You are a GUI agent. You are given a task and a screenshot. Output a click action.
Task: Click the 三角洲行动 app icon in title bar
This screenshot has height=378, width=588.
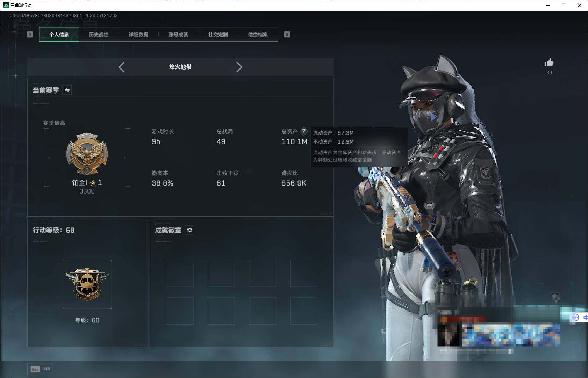click(6, 5)
